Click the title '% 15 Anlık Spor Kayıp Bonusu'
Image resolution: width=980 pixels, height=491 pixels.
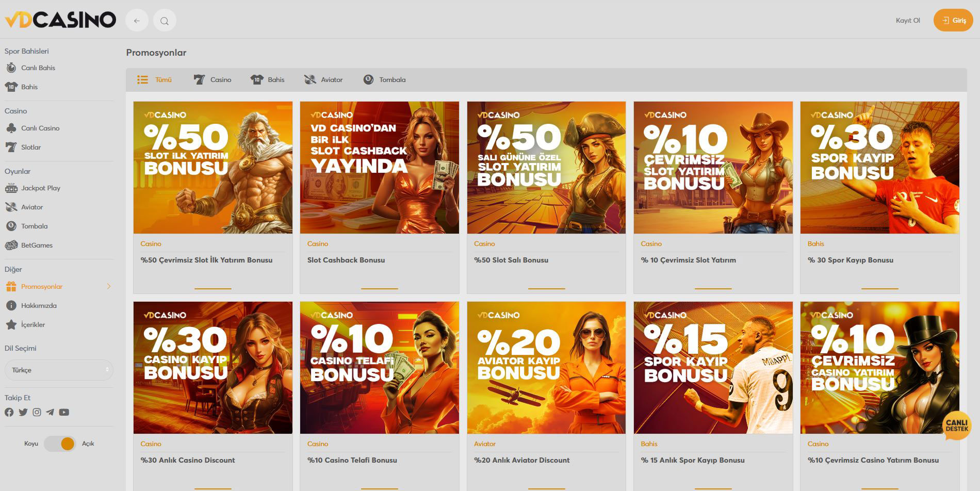[693, 460]
